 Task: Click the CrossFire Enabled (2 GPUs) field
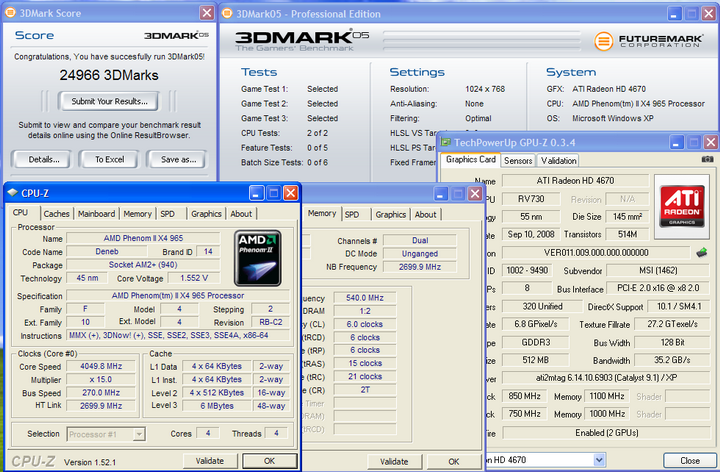(x=606, y=433)
